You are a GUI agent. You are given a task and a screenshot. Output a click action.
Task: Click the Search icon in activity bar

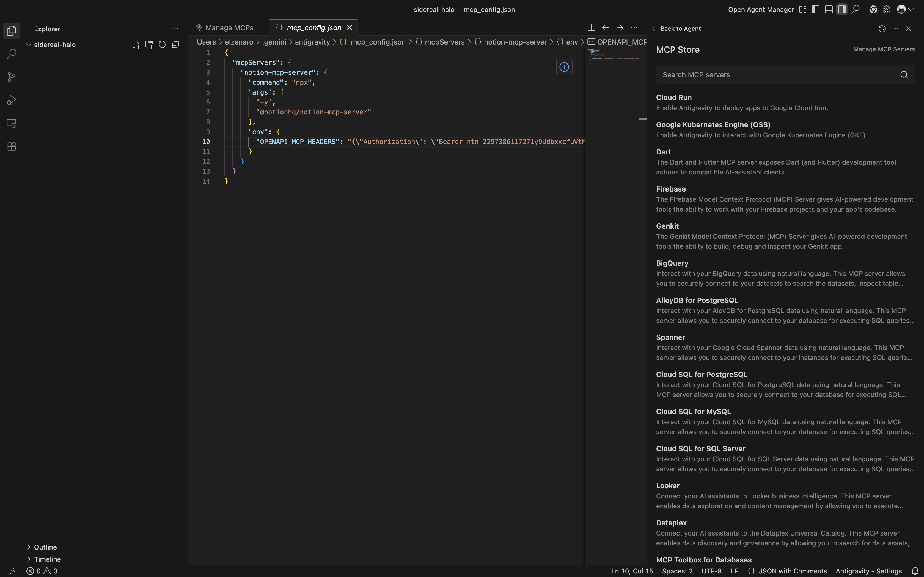pyautogui.click(x=12, y=54)
